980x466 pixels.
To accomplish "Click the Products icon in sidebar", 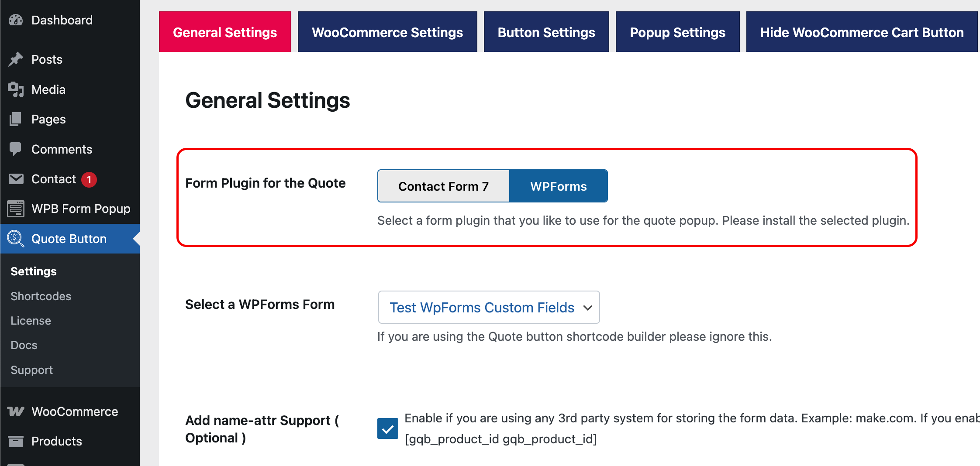I will pos(16,441).
